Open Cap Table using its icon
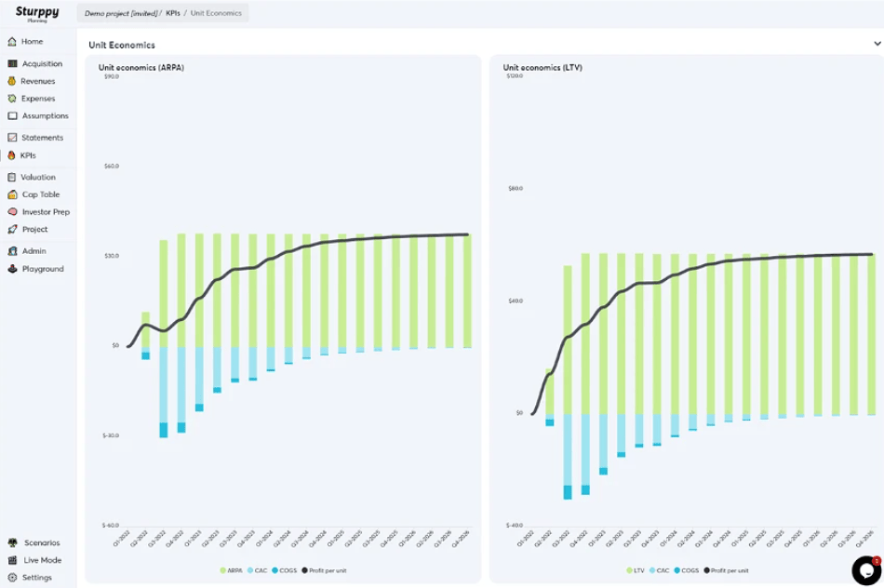Viewport: 884px width, 588px height. click(x=12, y=194)
